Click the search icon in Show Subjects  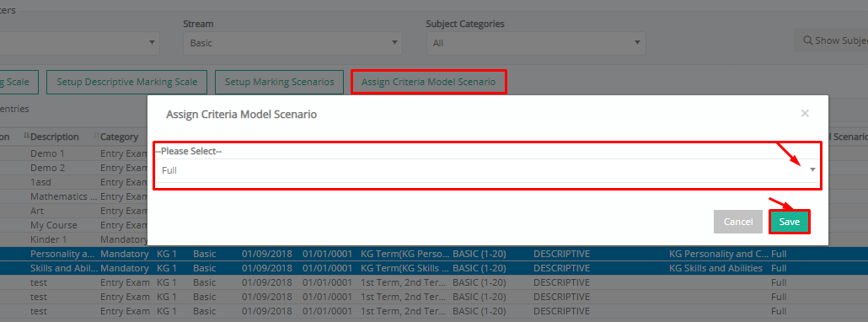(807, 40)
